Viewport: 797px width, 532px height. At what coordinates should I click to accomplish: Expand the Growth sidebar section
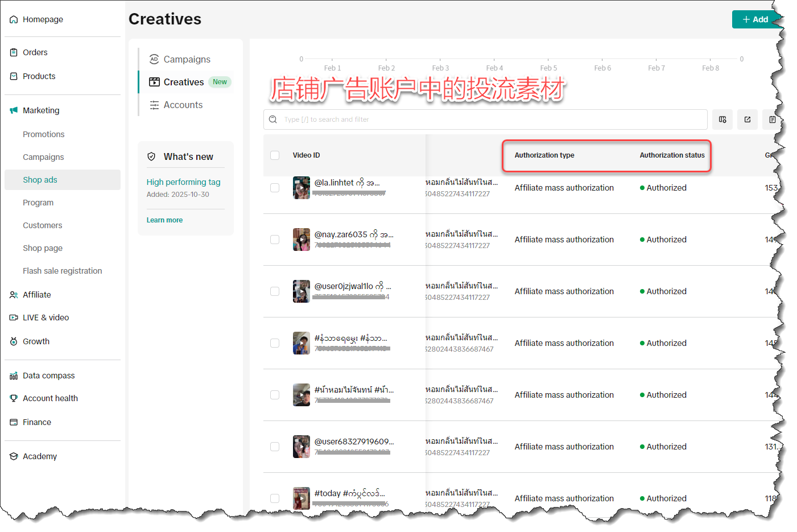click(36, 341)
